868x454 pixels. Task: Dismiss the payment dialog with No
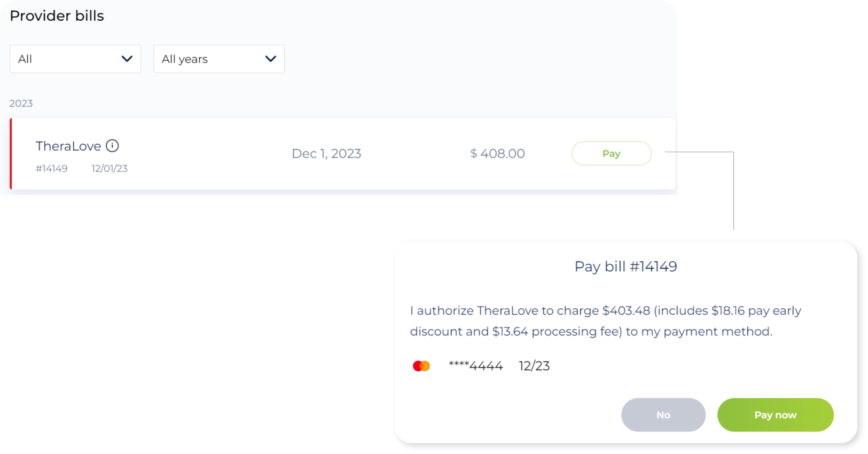(663, 414)
